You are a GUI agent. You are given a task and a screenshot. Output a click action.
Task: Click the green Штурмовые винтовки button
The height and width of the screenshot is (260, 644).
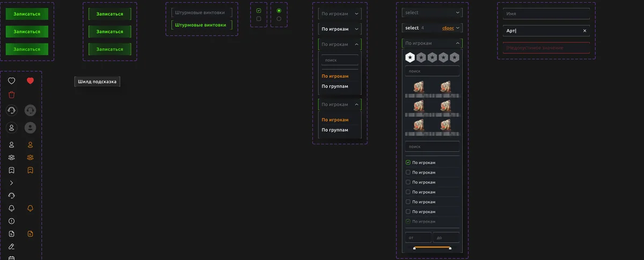click(x=202, y=25)
